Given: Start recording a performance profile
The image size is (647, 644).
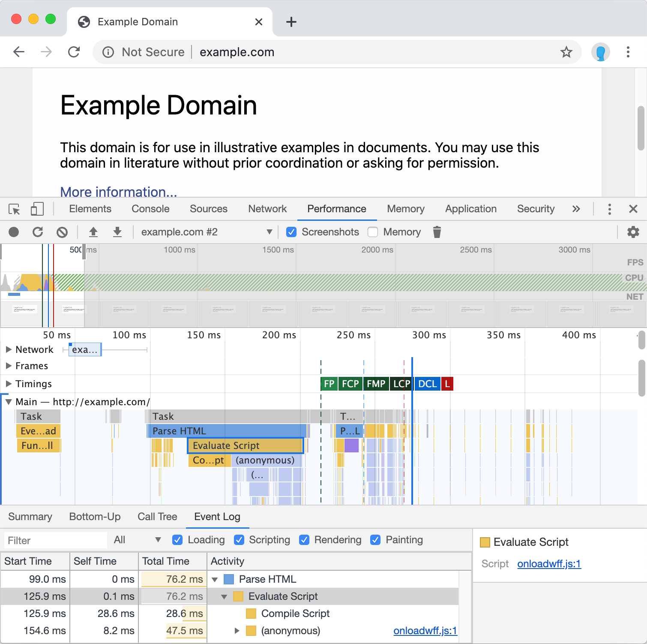Looking at the screenshot, I should 14,232.
